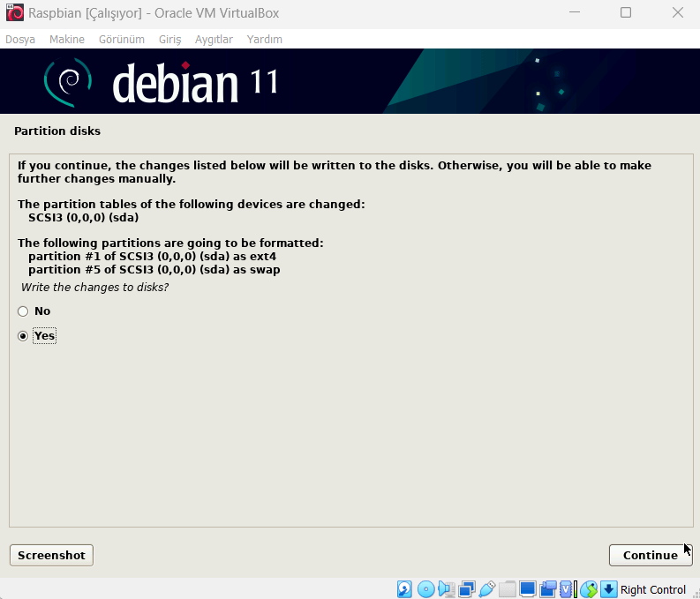Open audio settings from status bar icon
Screen dimensions: 700x599
coord(446,589)
